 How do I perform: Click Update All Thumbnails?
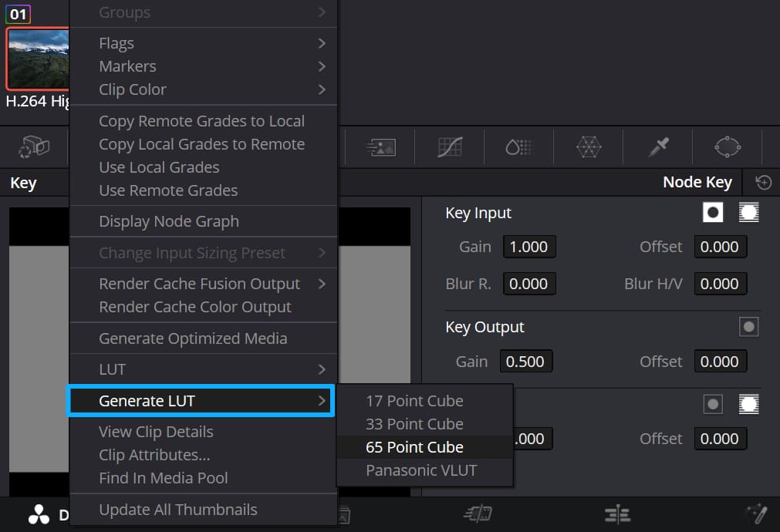click(177, 510)
